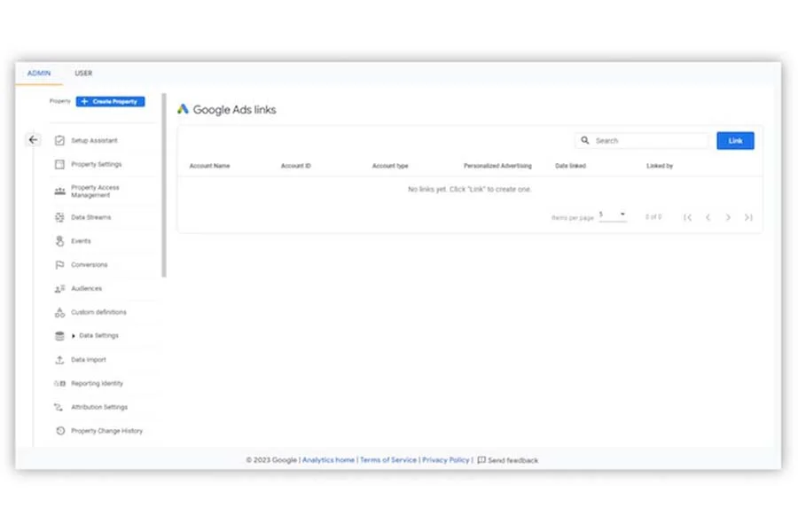Click the Send feedback flag icon
The width and height of the screenshot is (798, 532).
click(481, 460)
